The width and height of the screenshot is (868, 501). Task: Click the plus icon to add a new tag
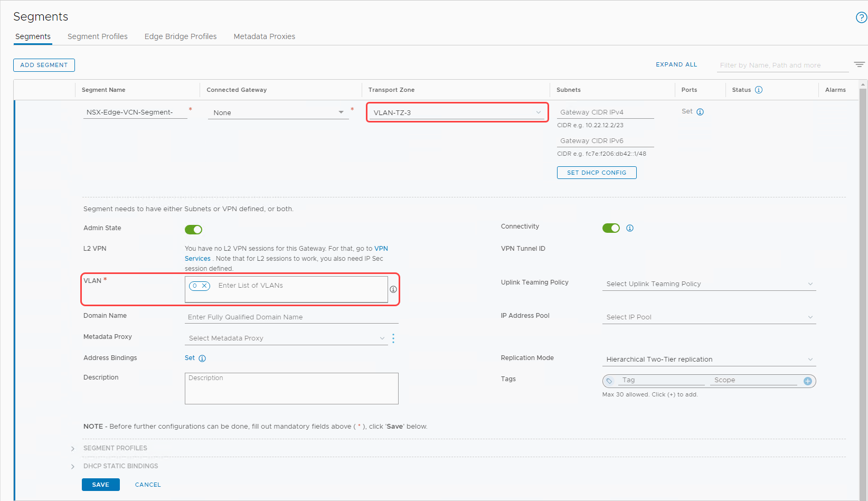tap(807, 381)
